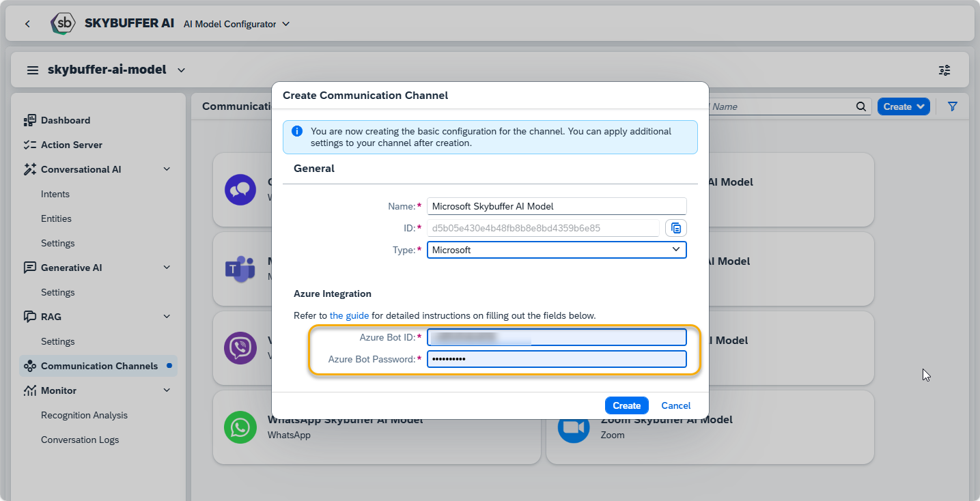Click the Conversational AI sparkle icon

[29, 169]
